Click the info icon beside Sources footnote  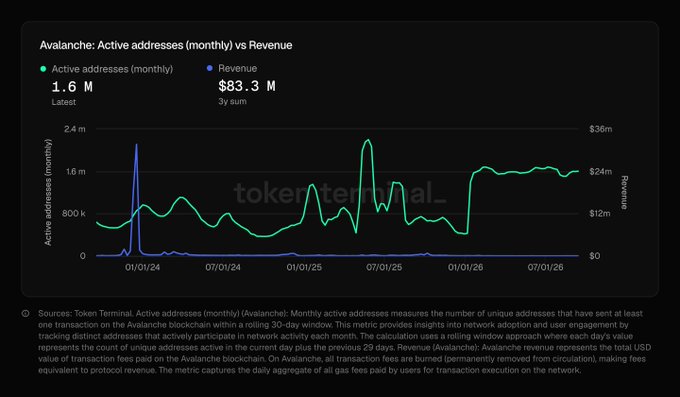pos(26,313)
